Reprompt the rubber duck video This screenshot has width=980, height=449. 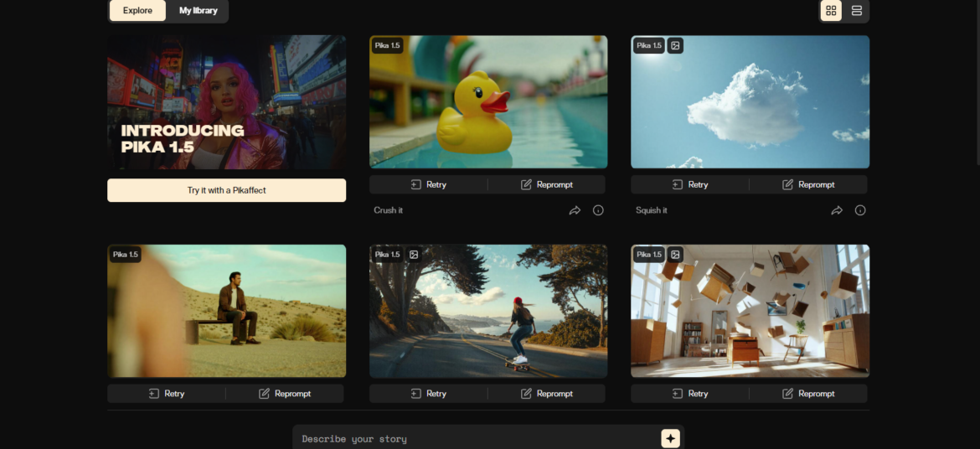[547, 184]
